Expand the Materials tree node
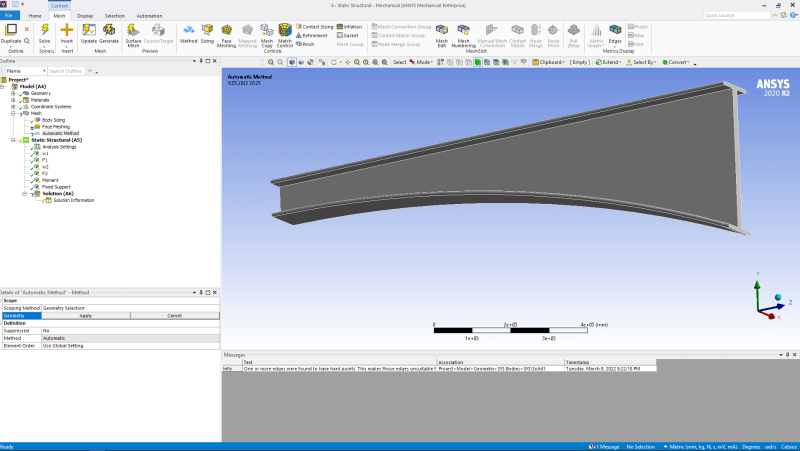This screenshot has height=451, width=800. coord(13,100)
